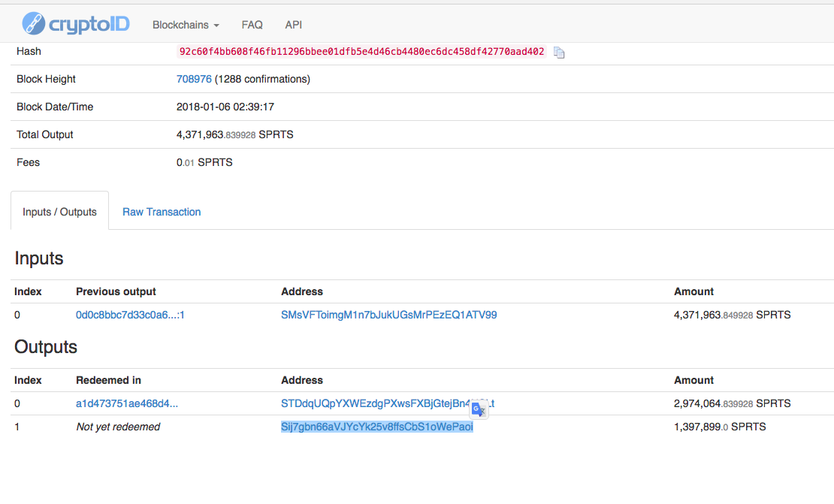This screenshot has height=504, width=834.
Task: Copy the transaction hash with the clipboard icon
Action: pyautogui.click(x=558, y=52)
